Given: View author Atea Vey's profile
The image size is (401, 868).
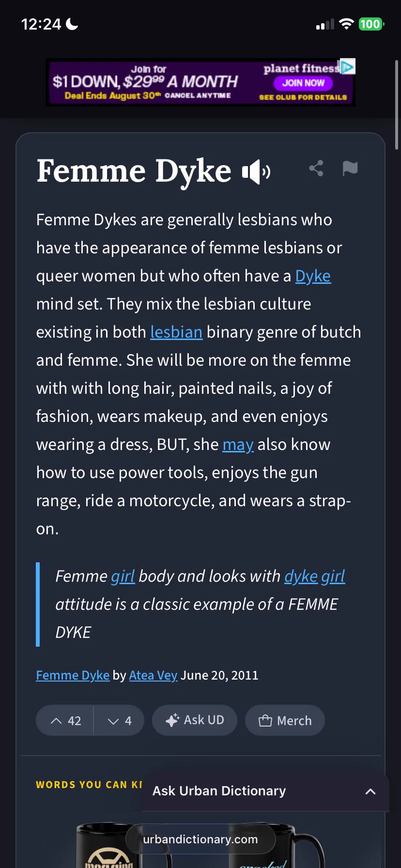Looking at the screenshot, I should (153, 675).
